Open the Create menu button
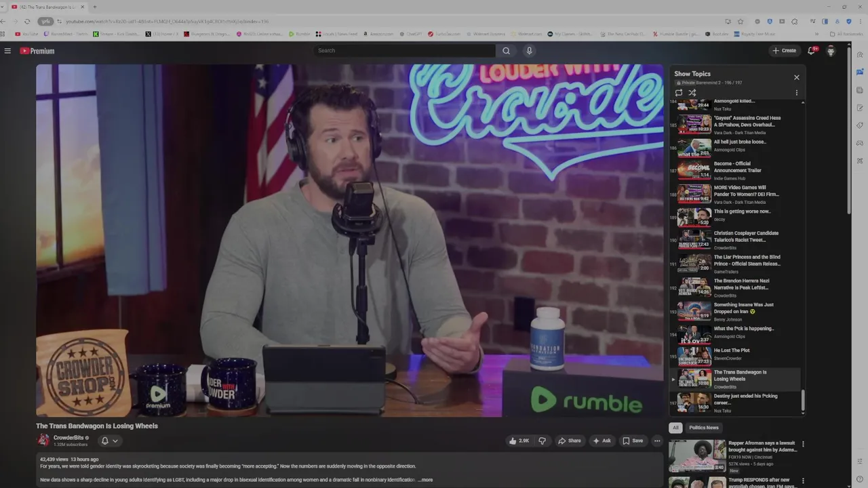This screenshot has height=488, width=868. [x=784, y=50]
